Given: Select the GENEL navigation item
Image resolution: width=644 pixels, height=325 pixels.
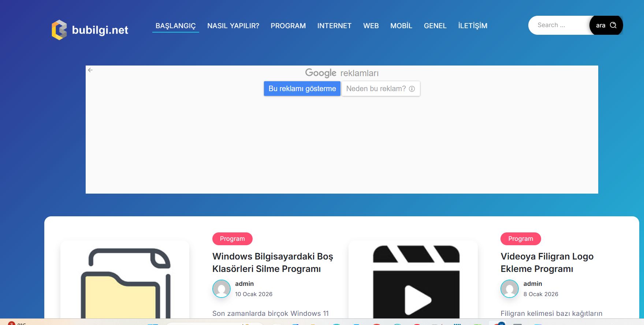Looking at the screenshot, I should tap(435, 26).
